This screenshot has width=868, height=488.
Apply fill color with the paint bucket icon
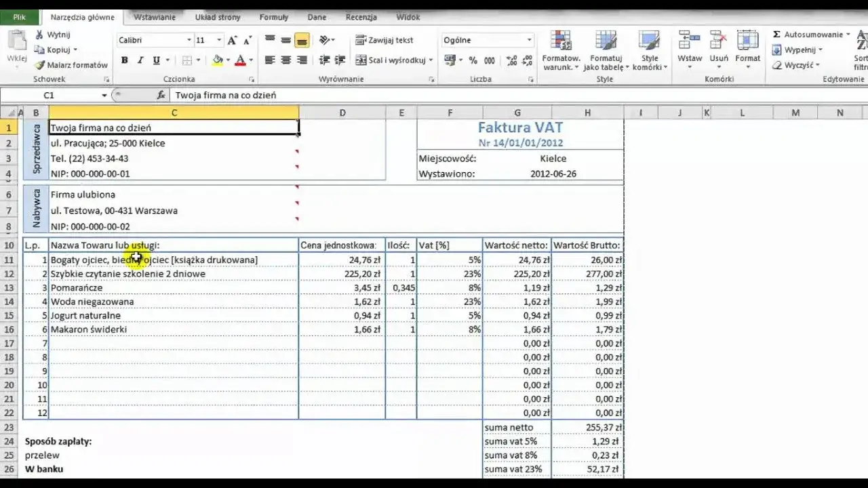point(217,60)
